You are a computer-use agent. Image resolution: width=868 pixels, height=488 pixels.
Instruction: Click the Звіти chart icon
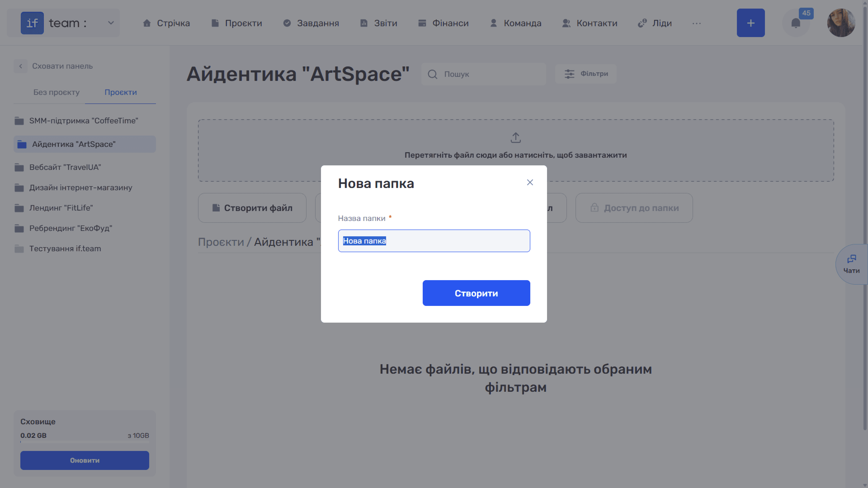[x=363, y=23]
